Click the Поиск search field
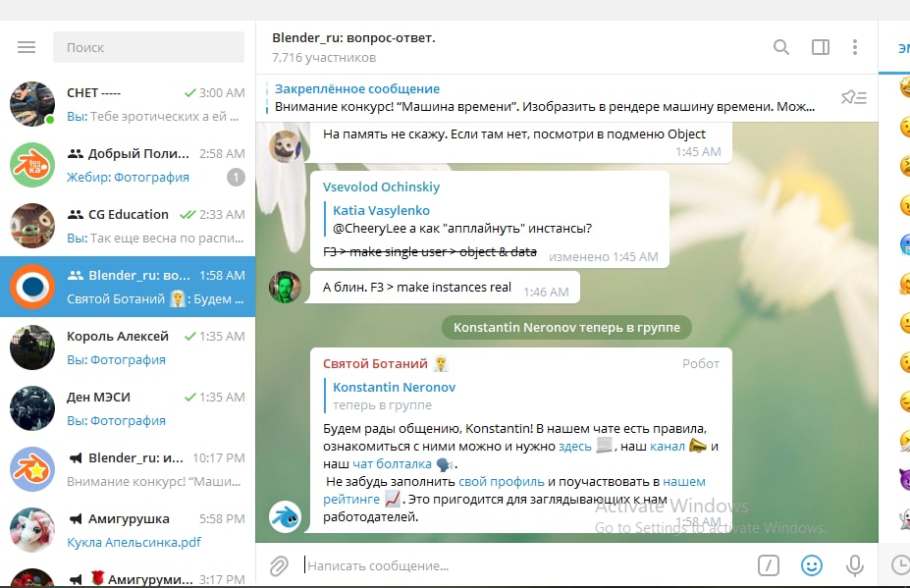This screenshot has width=910, height=588. (148, 47)
